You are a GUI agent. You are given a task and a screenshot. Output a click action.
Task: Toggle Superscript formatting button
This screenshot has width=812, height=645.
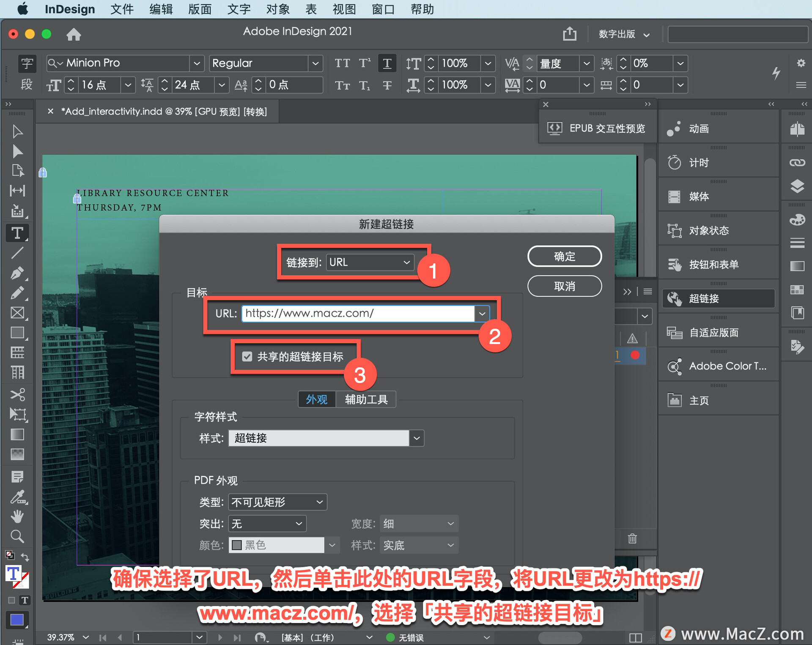tap(365, 63)
